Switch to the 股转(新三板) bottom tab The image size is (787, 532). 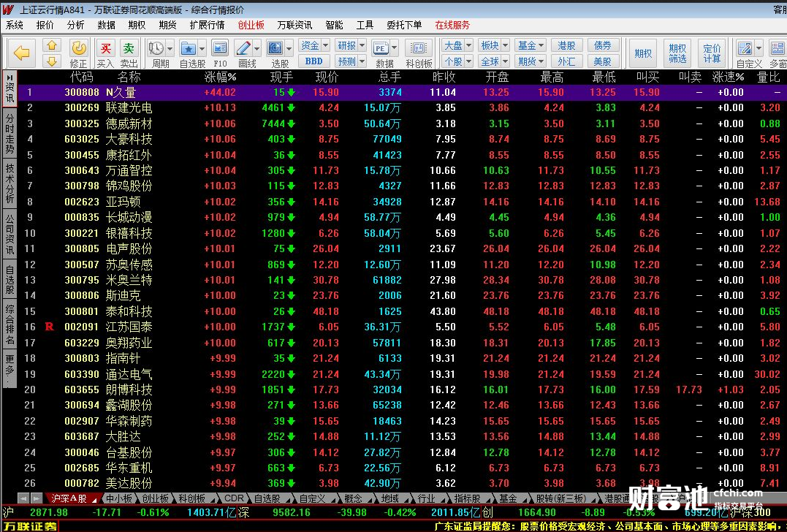coord(560,498)
